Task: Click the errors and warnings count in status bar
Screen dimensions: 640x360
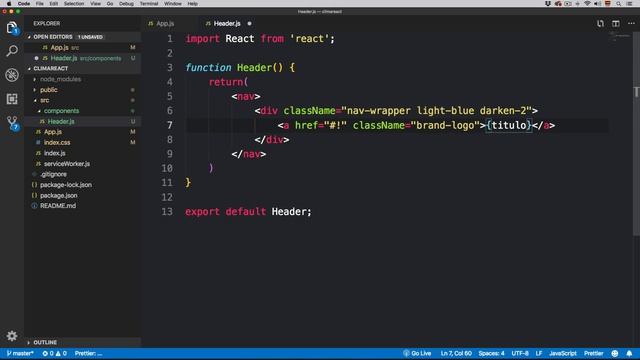Action: (55, 353)
